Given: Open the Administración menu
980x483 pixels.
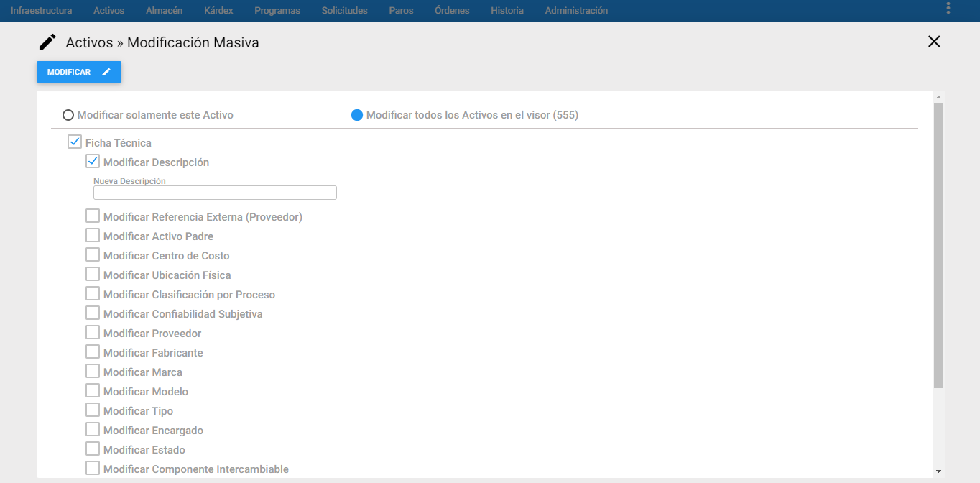Looking at the screenshot, I should click(x=576, y=11).
